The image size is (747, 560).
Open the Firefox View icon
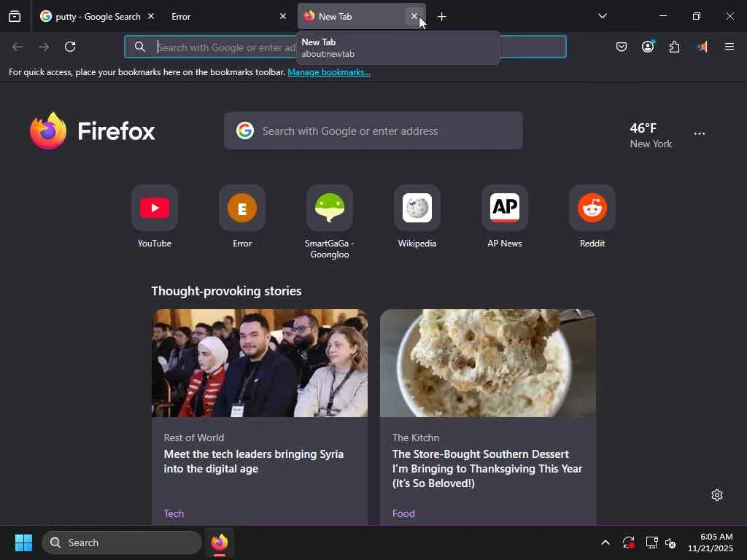point(15,17)
